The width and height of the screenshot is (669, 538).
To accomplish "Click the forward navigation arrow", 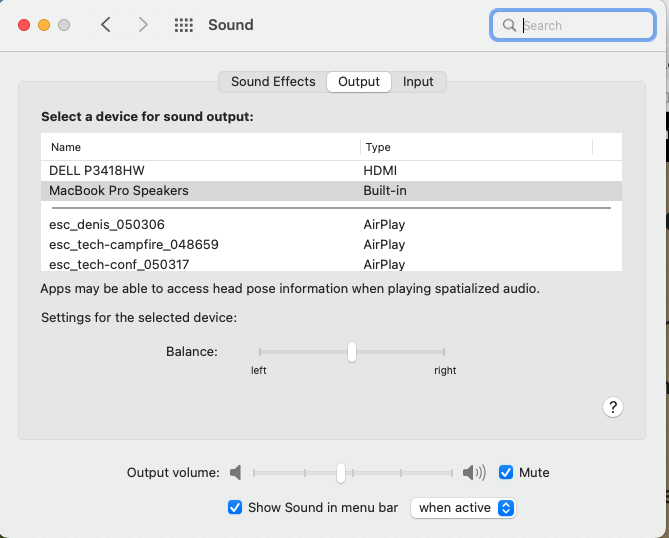I will coord(143,25).
